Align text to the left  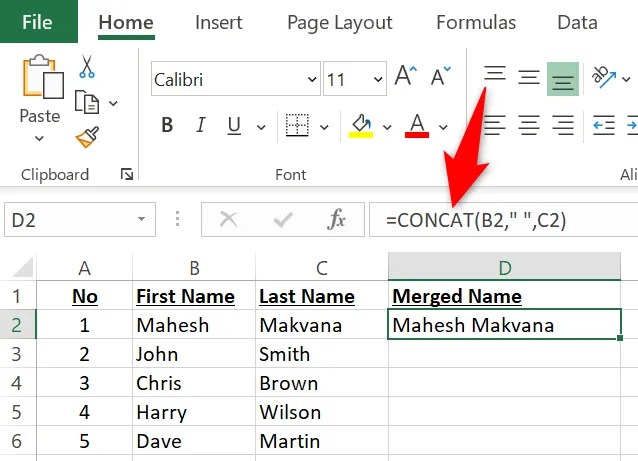pyautogui.click(x=495, y=125)
